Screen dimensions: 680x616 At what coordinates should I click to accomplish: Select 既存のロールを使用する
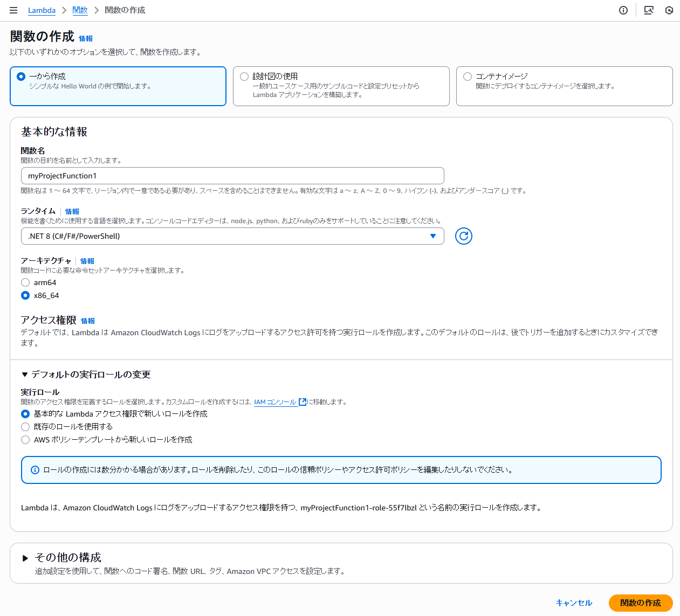pos(25,427)
